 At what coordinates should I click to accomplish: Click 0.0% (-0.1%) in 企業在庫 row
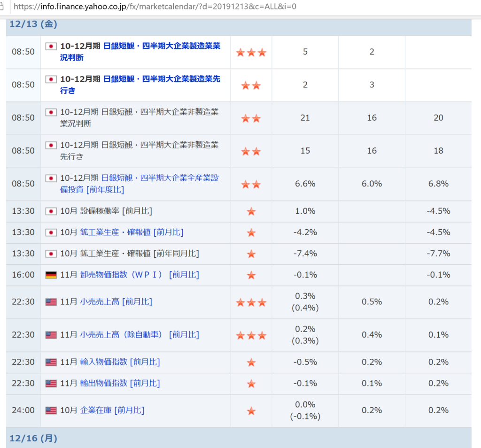(305, 410)
